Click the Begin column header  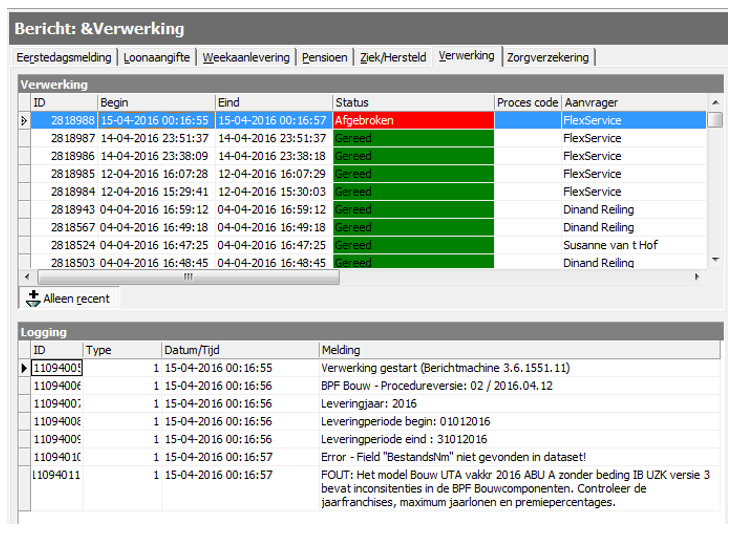(x=155, y=102)
